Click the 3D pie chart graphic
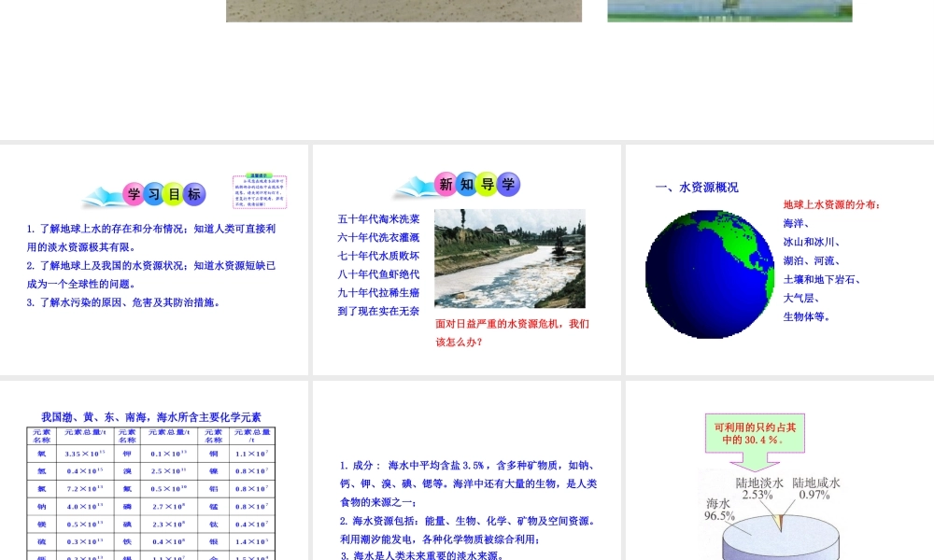The image size is (934, 560). [780, 536]
